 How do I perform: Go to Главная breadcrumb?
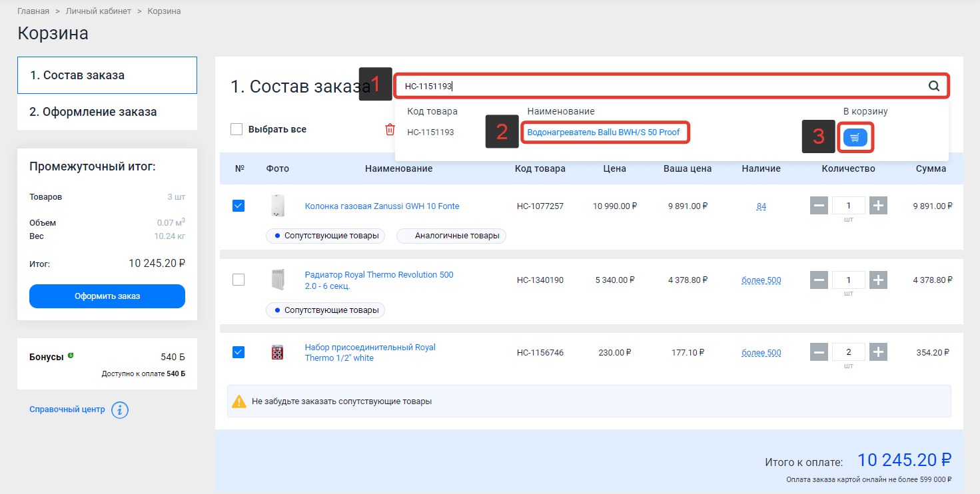[x=33, y=11]
